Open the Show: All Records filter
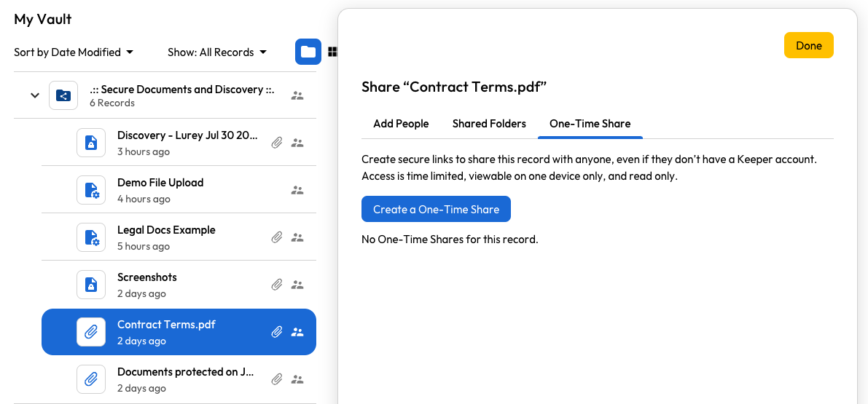The height and width of the screenshot is (404, 868). tap(217, 52)
